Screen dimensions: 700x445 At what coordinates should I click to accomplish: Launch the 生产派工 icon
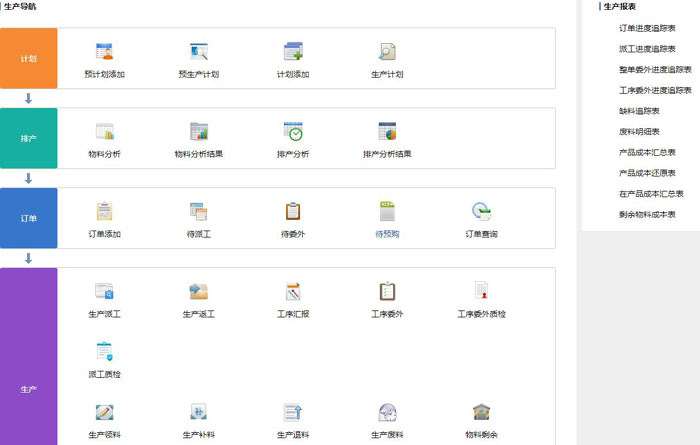[104, 292]
